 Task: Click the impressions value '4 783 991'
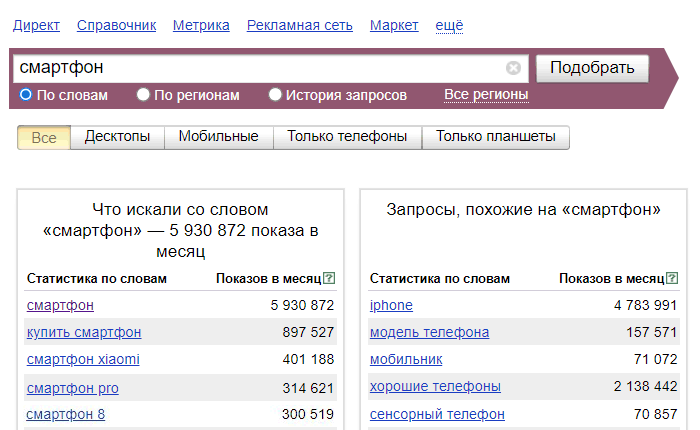coord(646,305)
